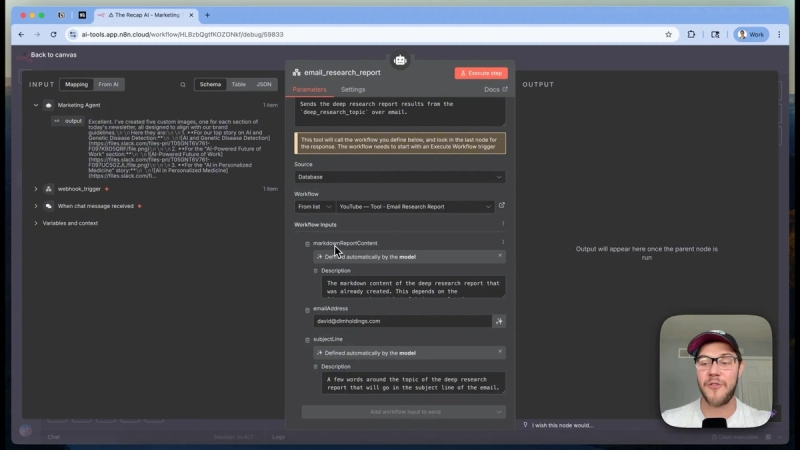Open the Chrome three-dot menu
800x450 pixels.
[x=779, y=34]
